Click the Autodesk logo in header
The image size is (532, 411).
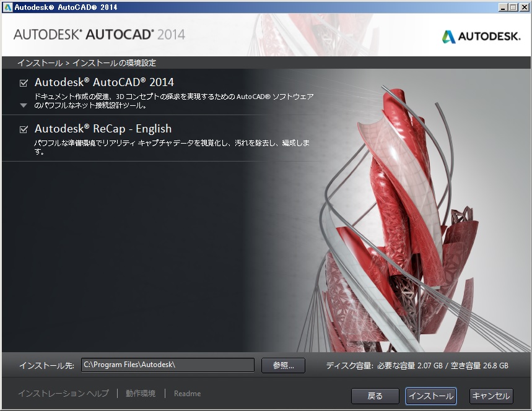pos(481,37)
